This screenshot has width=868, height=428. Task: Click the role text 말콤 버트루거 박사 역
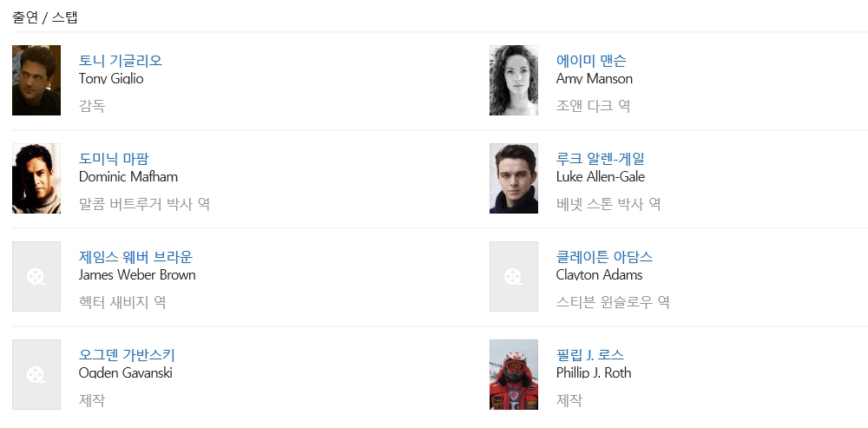click(x=144, y=204)
